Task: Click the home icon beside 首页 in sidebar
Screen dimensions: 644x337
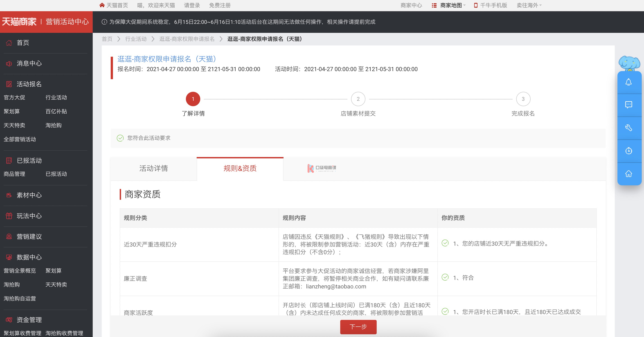Action: click(9, 43)
